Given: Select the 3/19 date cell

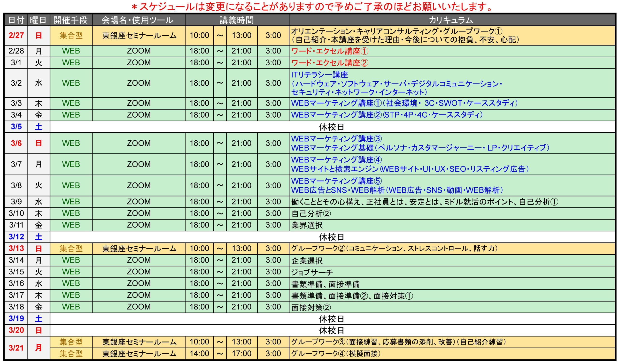Looking at the screenshot, I should tap(16, 318).
